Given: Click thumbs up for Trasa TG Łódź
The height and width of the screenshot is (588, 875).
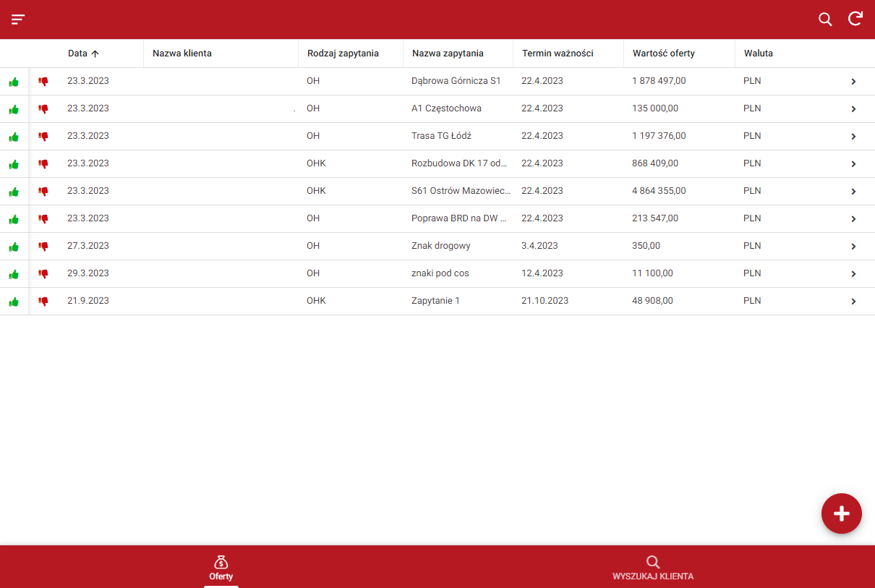Looking at the screenshot, I should click(14, 137).
